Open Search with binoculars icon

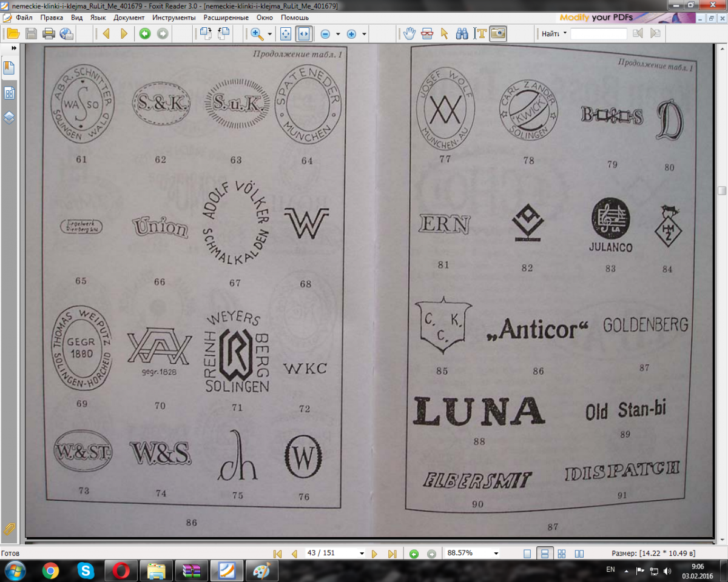pyautogui.click(x=462, y=34)
